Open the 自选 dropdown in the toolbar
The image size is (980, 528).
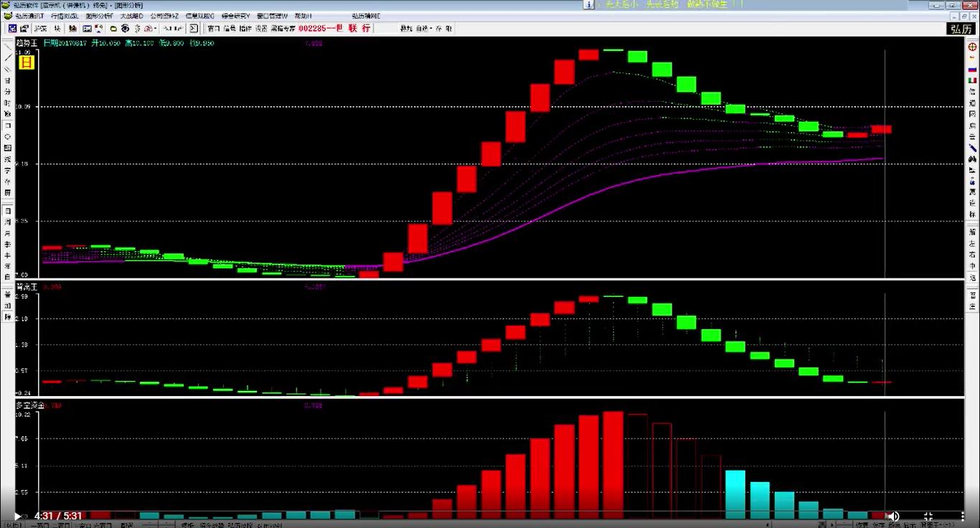425,29
